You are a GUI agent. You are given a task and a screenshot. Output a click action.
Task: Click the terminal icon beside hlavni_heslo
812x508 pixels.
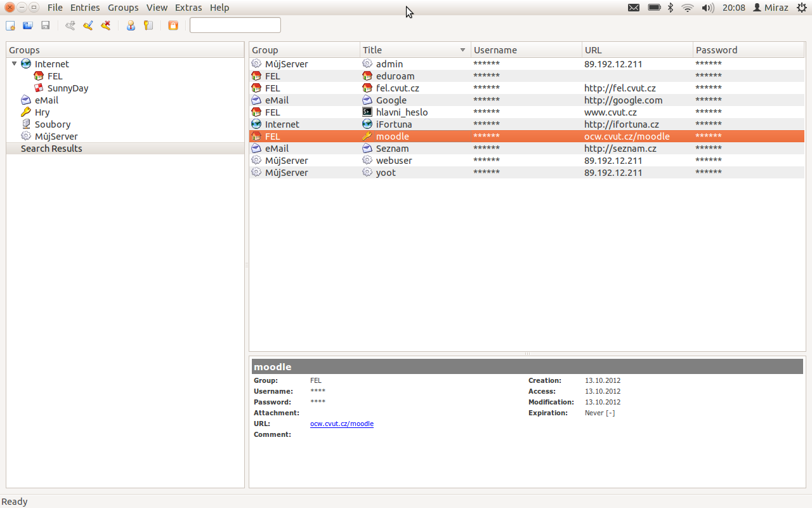(367, 112)
